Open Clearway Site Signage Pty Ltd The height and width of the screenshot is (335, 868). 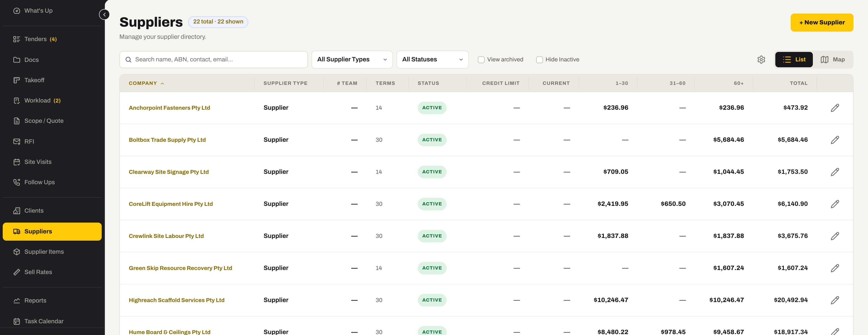coord(168,172)
